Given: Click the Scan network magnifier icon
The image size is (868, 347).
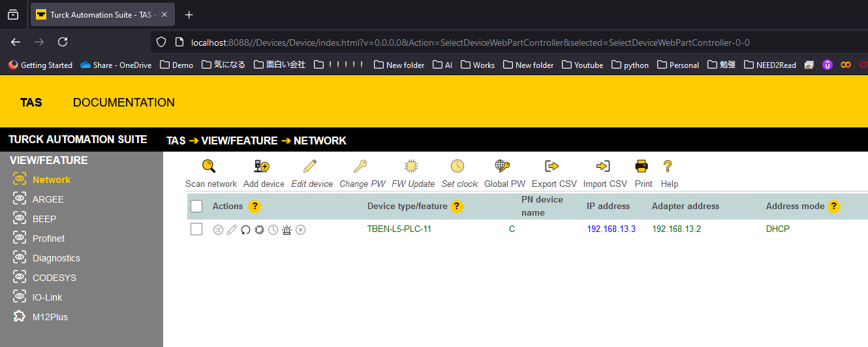Looking at the screenshot, I should pyautogui.click(x=209, y=166).
